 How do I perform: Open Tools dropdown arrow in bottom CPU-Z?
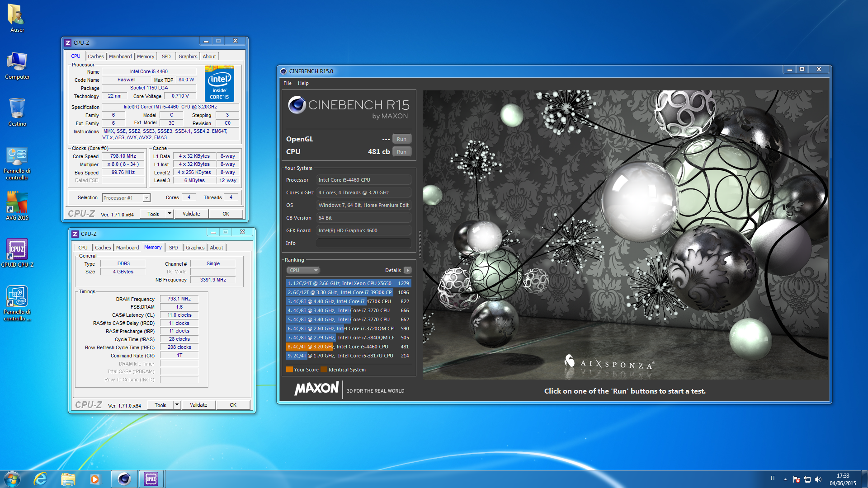[177, 405]
